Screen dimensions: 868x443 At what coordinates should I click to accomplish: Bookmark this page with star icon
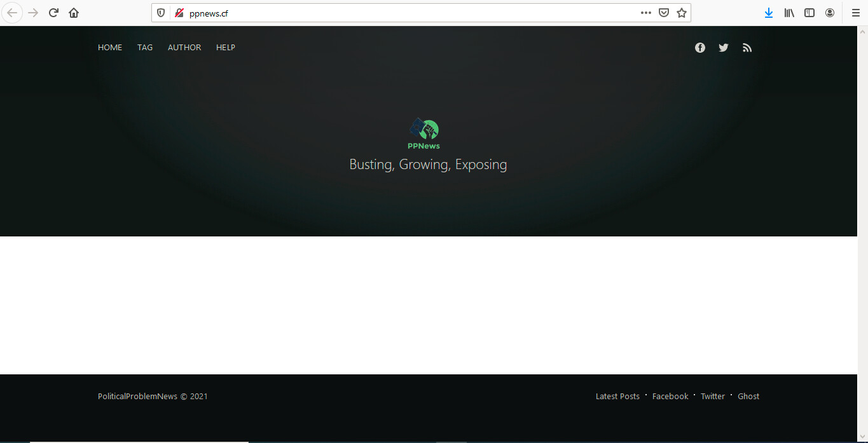682,13
